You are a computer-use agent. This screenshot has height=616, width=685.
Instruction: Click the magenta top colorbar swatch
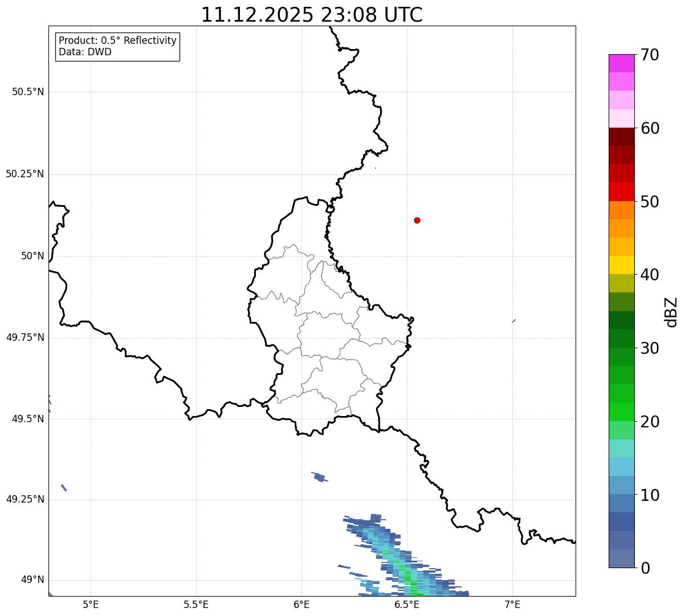(621, 63)
